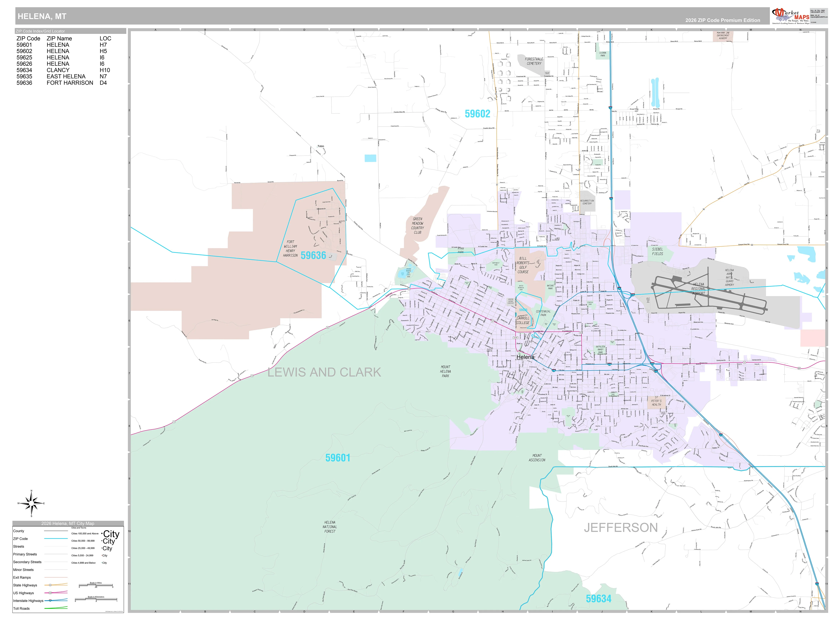Viewport: 840px width, 621px height.
Task: Click the Scale in Miles bar
Action: click(96, 585)
